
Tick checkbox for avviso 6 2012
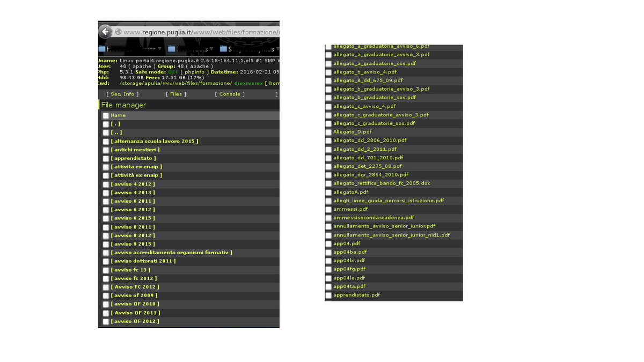tap(106, 210)
